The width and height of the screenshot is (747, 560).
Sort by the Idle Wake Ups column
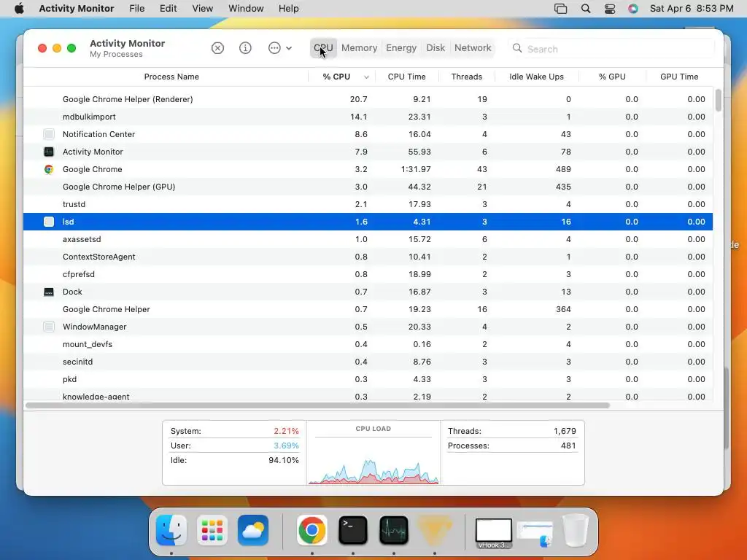pos(536,77)
